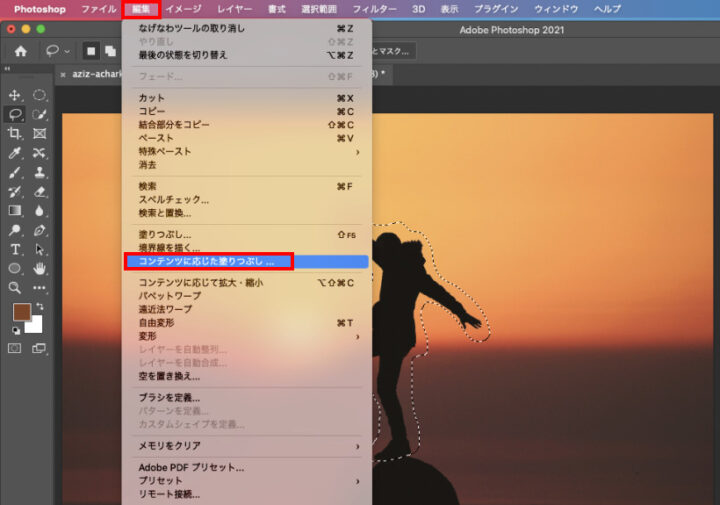The width and height of the screenshot is (720, 505).
Task: Choose カット from the edit menu
Action: click(x=247, y=98)
